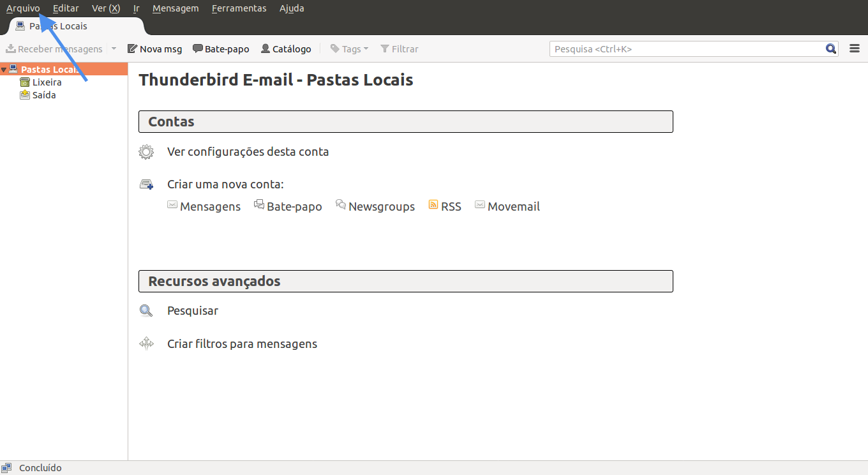Open the Editar menu
Viewport: 868px width, 475px height.
[66, 8]
